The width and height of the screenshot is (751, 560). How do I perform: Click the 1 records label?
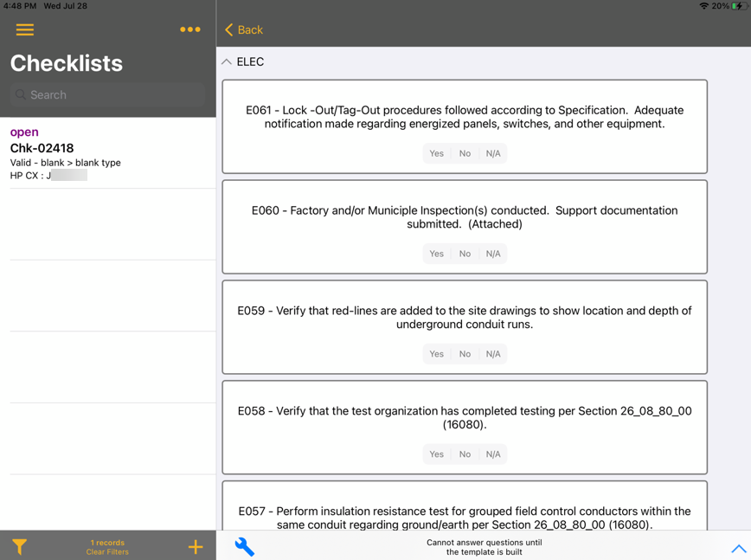point(107,543)
